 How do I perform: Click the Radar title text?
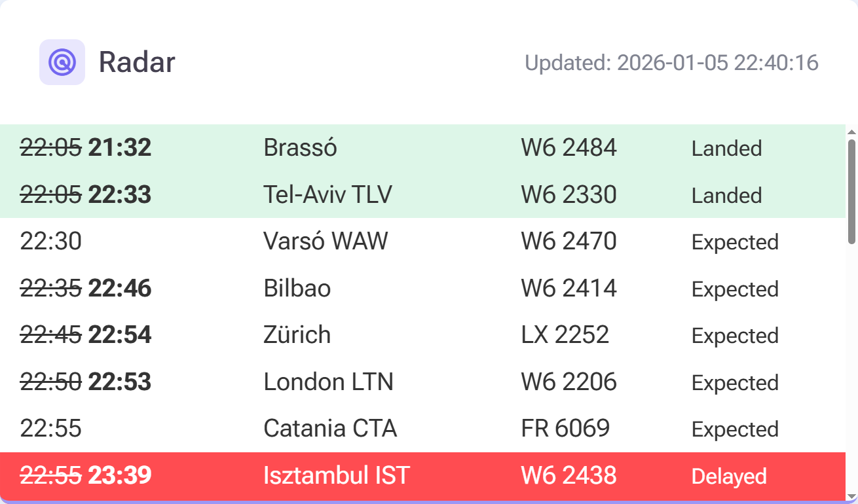(x=137, y=62)
